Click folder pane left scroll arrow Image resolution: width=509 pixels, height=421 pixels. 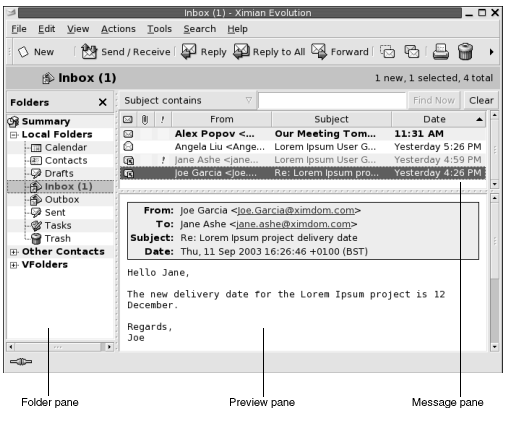click(x=11, y=347)
